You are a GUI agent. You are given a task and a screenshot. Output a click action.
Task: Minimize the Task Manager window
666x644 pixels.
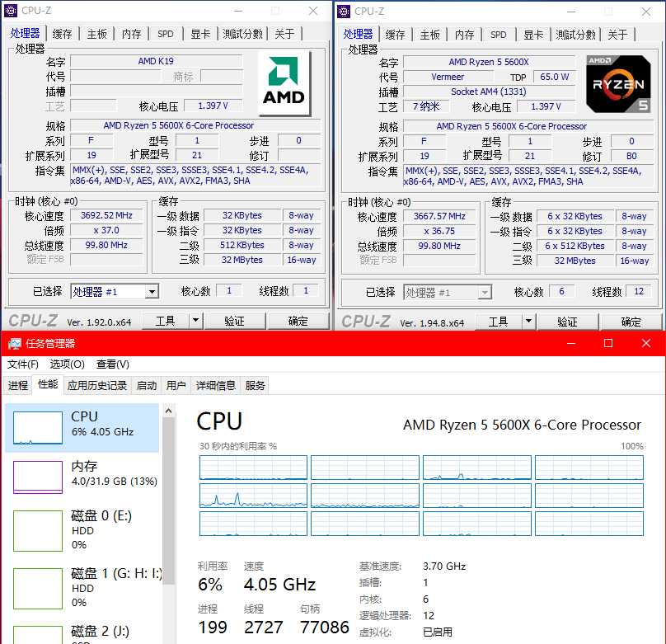[x=571, y=343]
